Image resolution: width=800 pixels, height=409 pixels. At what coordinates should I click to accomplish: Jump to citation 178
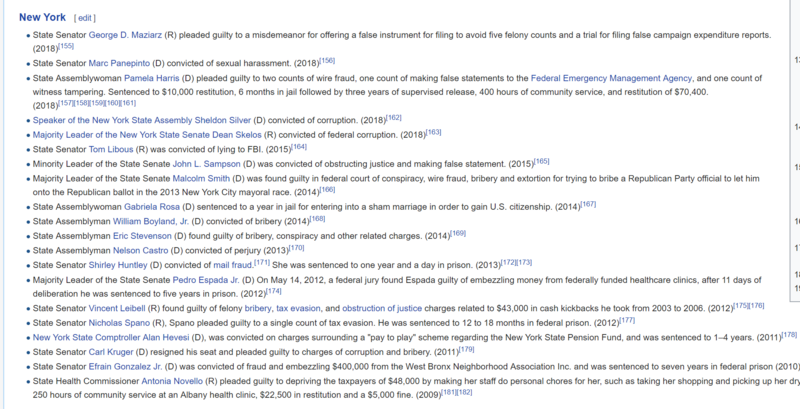click(789, 335)
